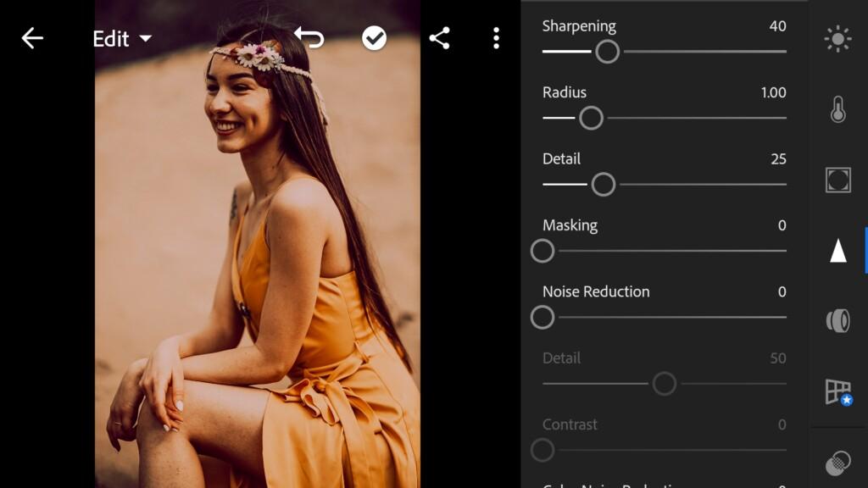The height and width of the screenshot is (488, 868).
Task: Open the Color panel thermometer icon
Action: pyautogui.click(x=838, y=109)
